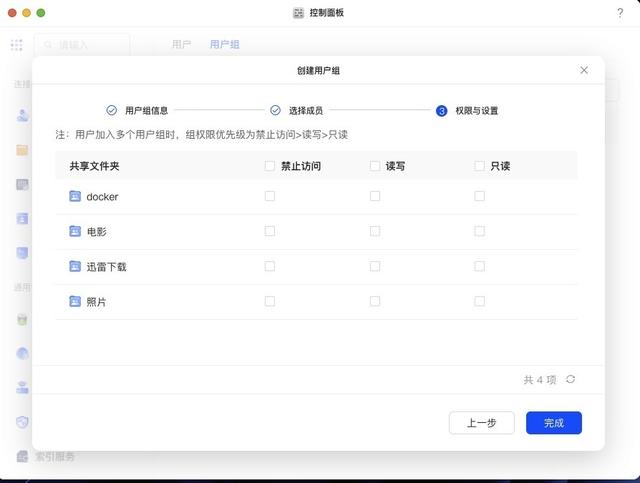The image size is (640, 483).
Task: Click the step 3 number circle
Action: (x=442, y=111)
